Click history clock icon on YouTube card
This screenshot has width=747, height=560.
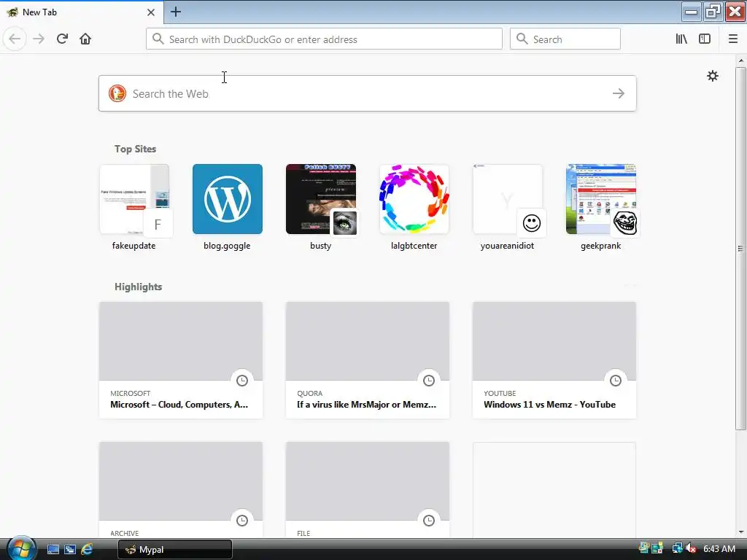pyautogui.click(x=616, y=380)
